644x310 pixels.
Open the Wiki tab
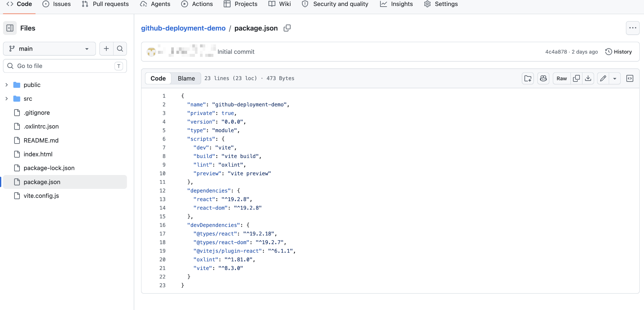point(280,4)
